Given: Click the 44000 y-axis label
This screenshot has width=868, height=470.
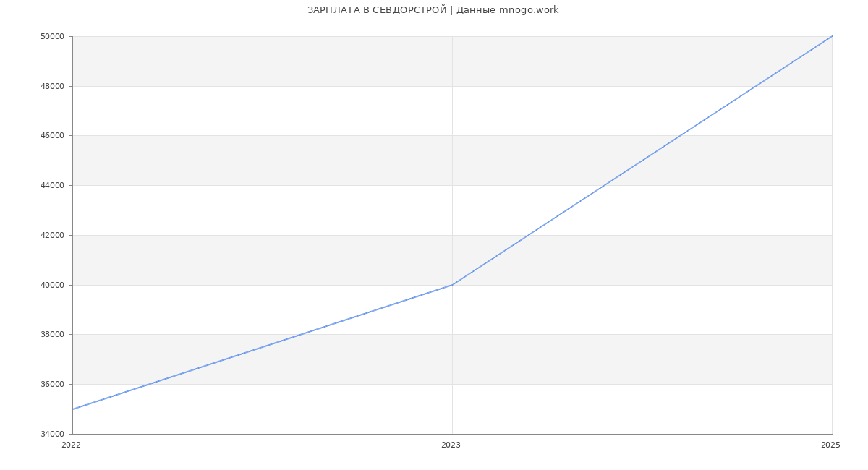Looking at the screenshot, I should 52,186.
